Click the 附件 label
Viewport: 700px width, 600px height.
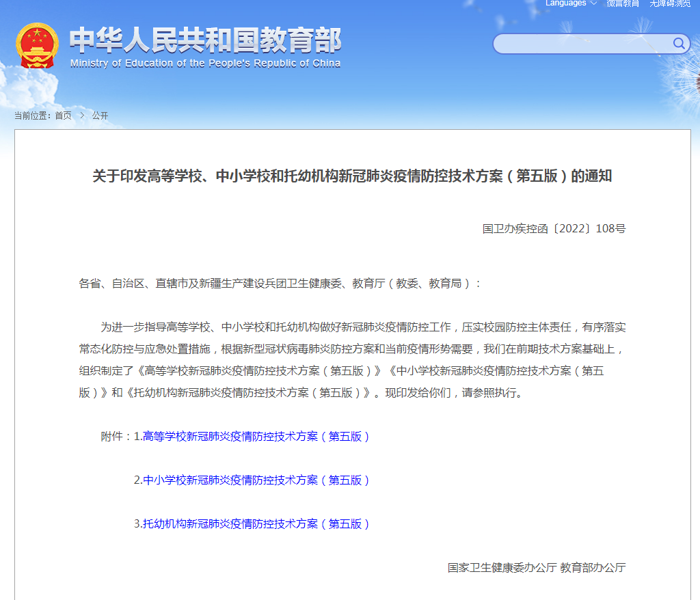click(115, 436)
